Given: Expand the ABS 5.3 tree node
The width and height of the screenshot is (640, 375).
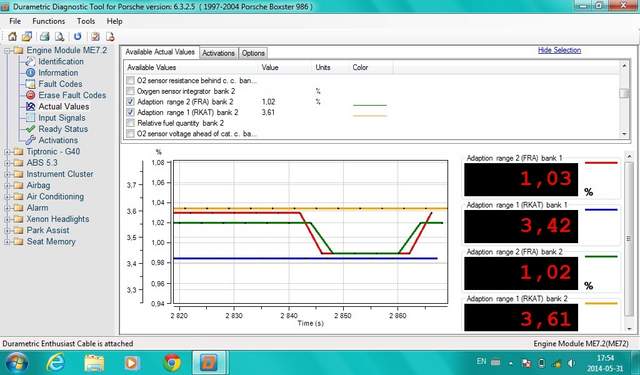Looking at the screenshot, I should click(7, 163).
